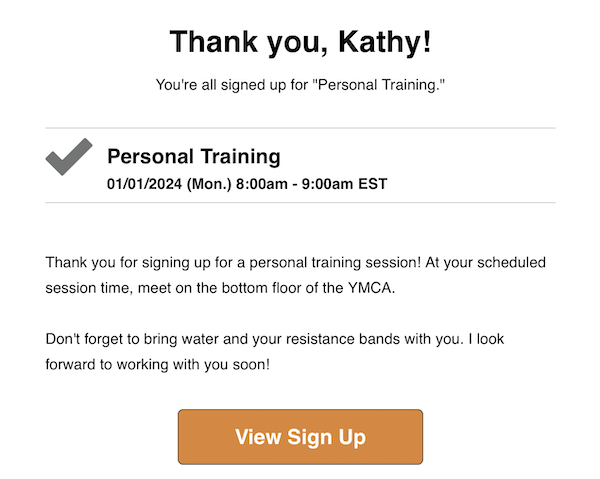Click the name Kathy in the heading
Screen dimensions: 600x479
click(x=381, y=42)
